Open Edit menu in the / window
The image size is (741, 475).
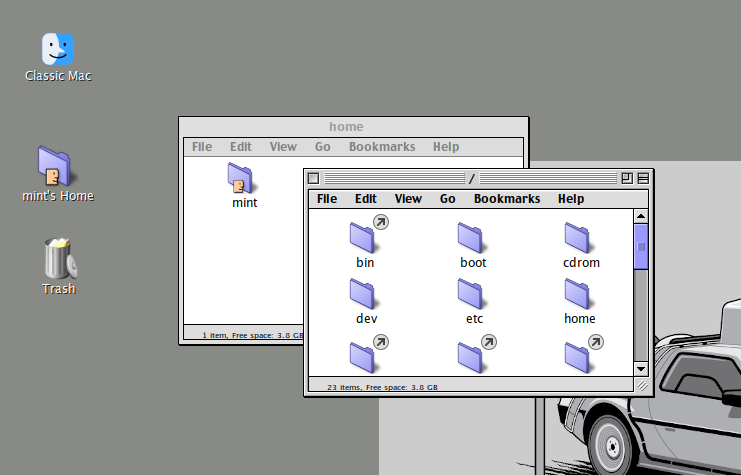coord(366,199)
